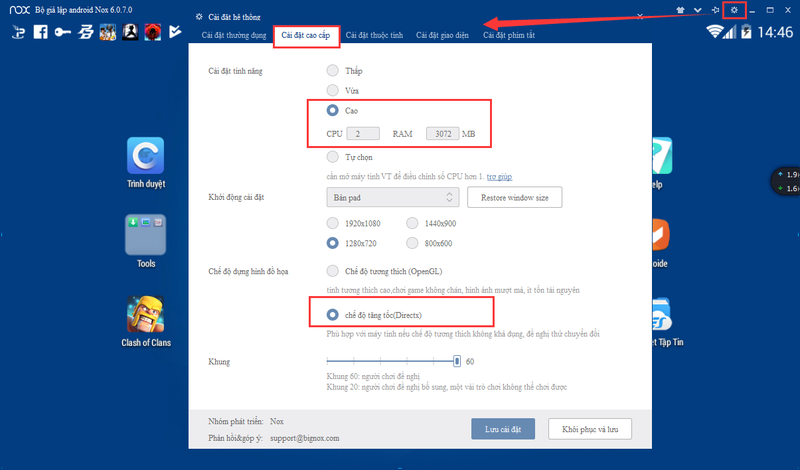This screenshot has width=800, height=470.
Task: Click the support@bignox.com email text
Action: point(305,438)
